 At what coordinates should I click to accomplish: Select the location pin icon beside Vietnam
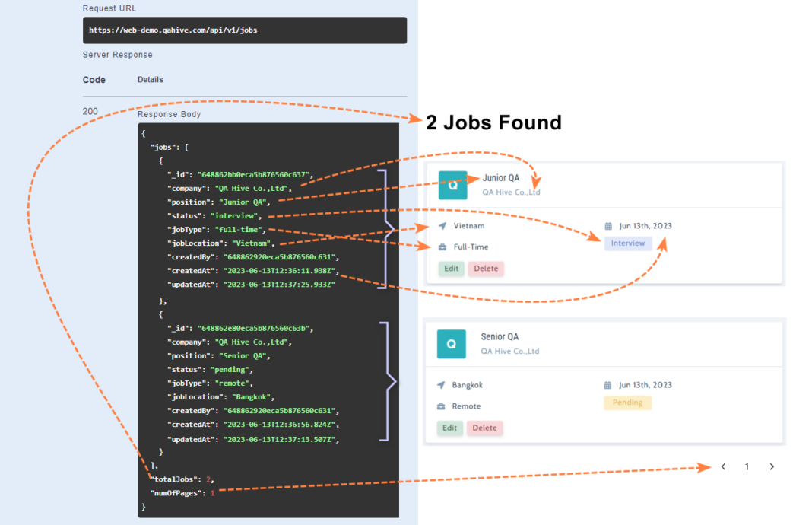(442, 225)
